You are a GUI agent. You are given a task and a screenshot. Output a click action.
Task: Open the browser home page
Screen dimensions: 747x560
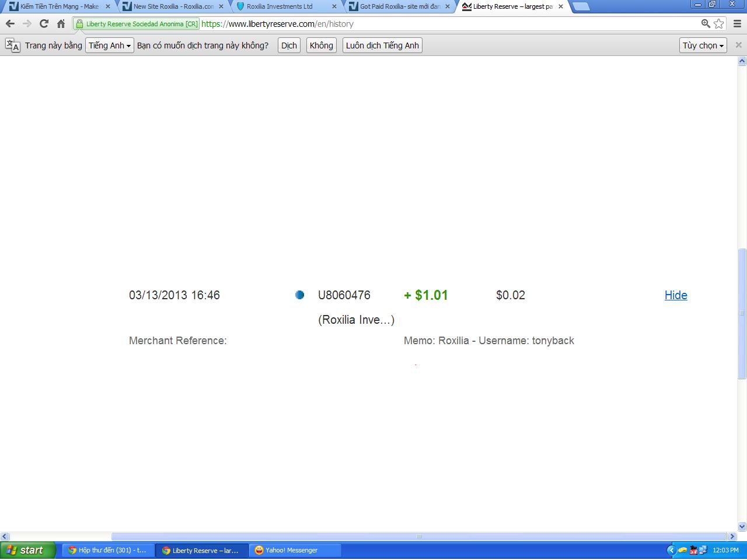(61, 24)
